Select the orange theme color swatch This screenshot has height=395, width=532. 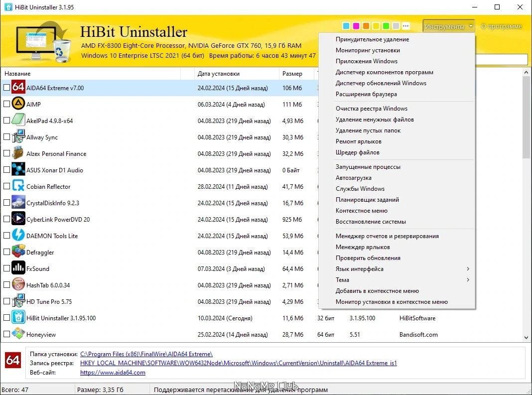point(366,26)
